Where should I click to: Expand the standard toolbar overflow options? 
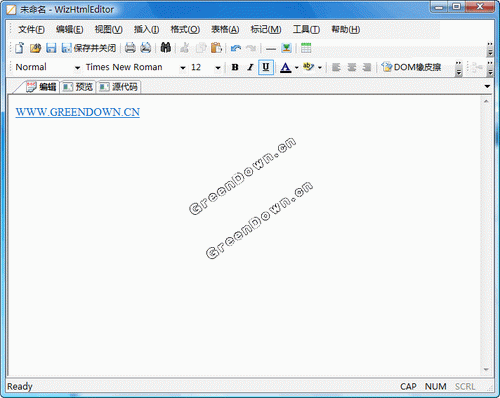coord(490,49)
